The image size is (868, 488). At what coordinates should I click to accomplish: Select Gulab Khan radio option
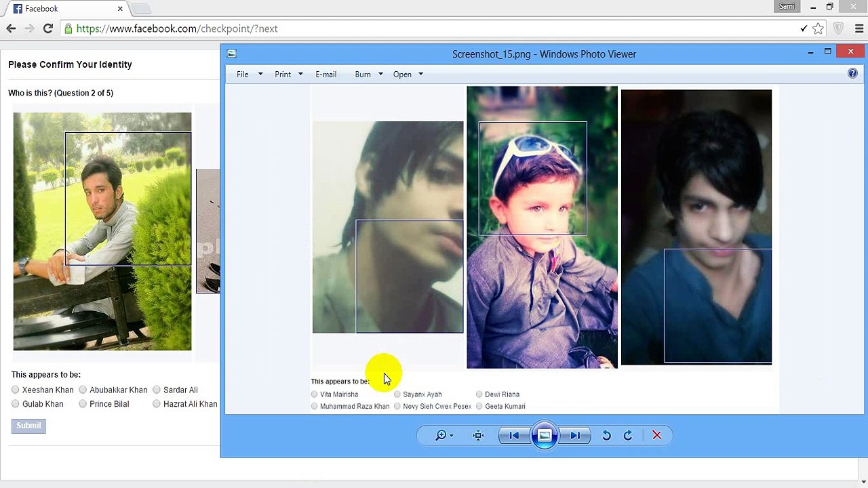pos(16,404)
